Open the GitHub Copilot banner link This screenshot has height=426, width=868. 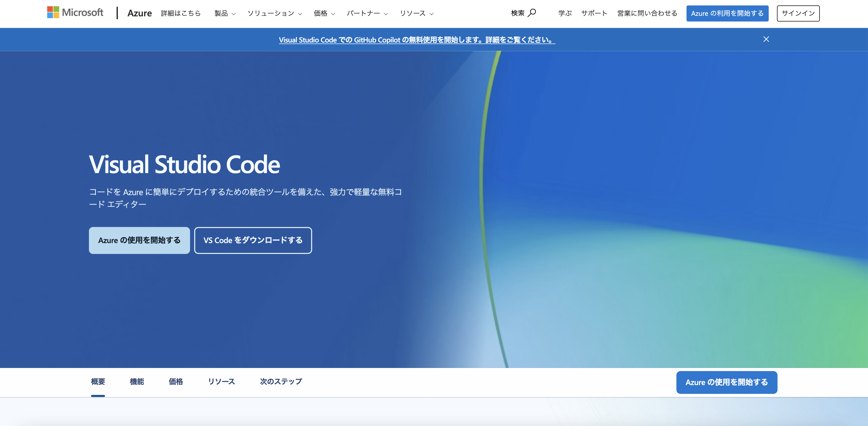(x=417, y=40)
